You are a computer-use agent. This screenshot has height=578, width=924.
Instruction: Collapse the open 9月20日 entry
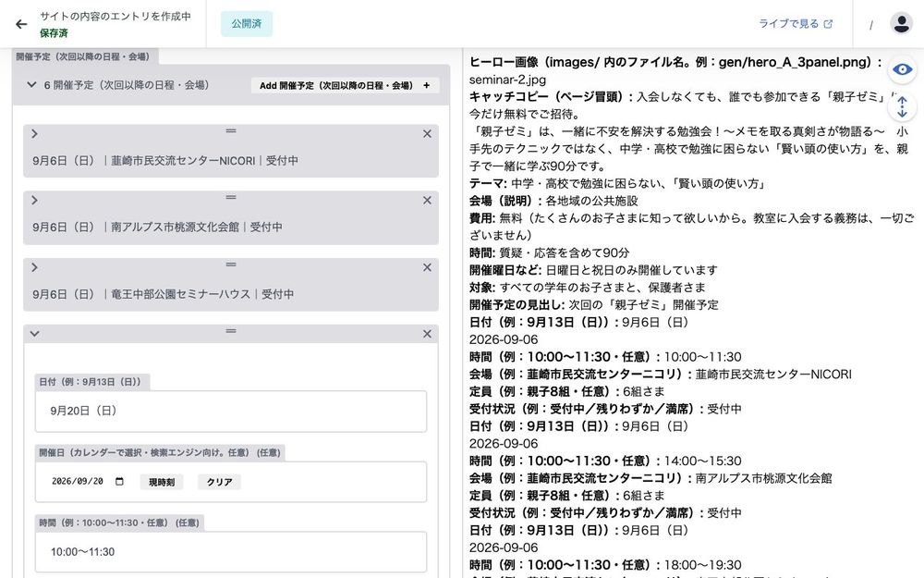pyautogui.click(x=34, y=334)
